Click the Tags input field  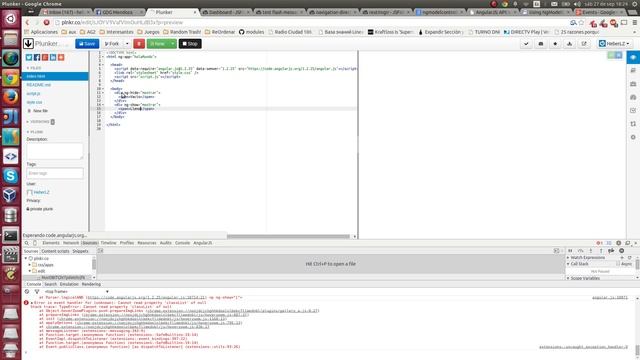click(x=55, y=173)
